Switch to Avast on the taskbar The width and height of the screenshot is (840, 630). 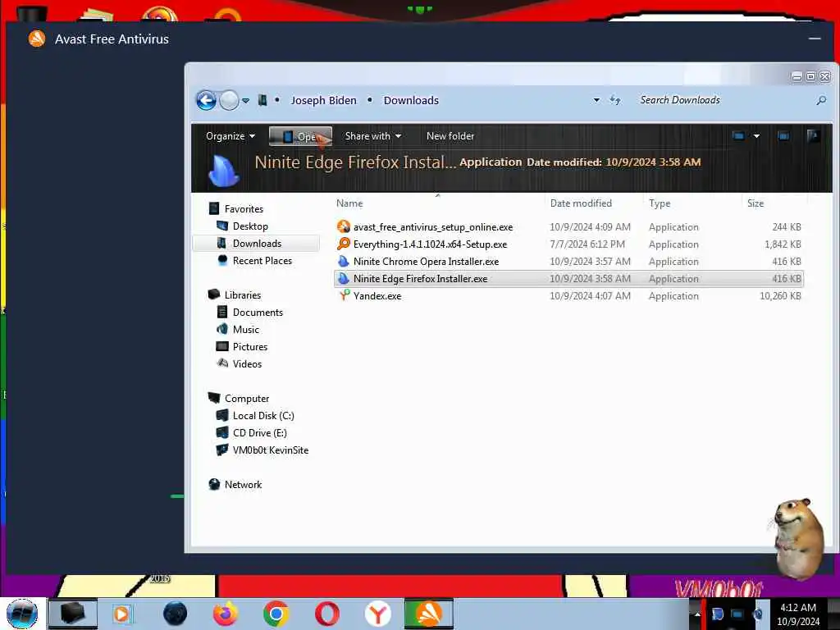point(428,614)
